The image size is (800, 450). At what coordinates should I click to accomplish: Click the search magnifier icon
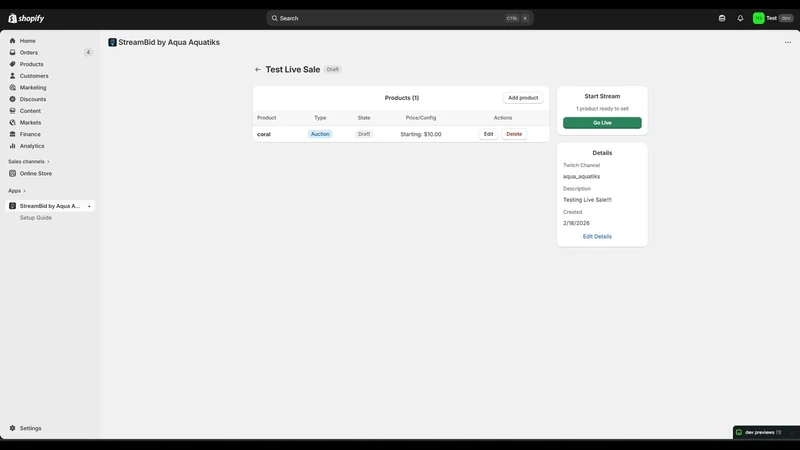(274, 18)
